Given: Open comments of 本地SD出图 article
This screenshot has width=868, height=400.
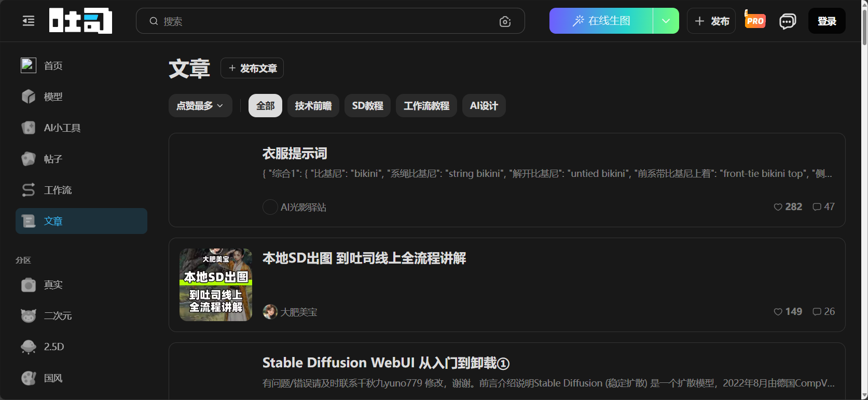Looking at the screenshot, I should click(x=817, y=312).
